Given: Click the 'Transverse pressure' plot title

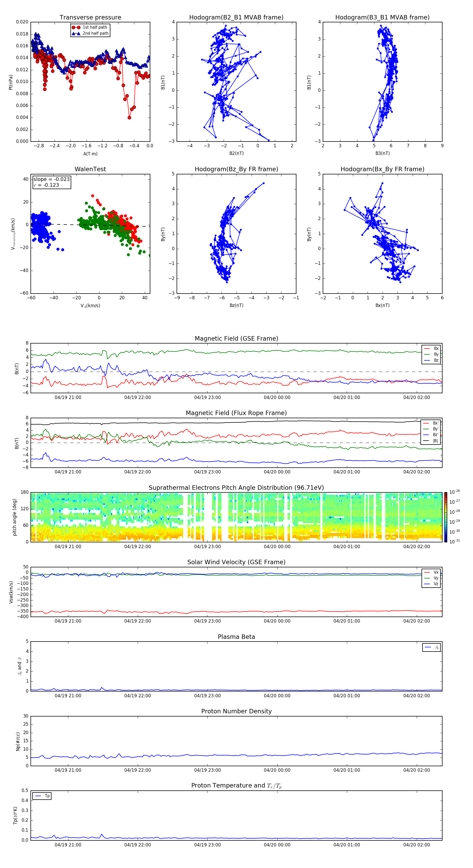Looking at the screenshot, I should click(x=90, y=18).
